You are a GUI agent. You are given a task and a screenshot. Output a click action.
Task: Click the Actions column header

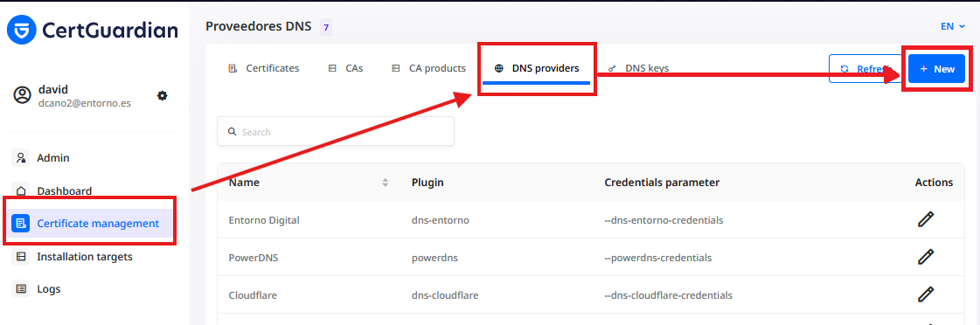[934, 183]
